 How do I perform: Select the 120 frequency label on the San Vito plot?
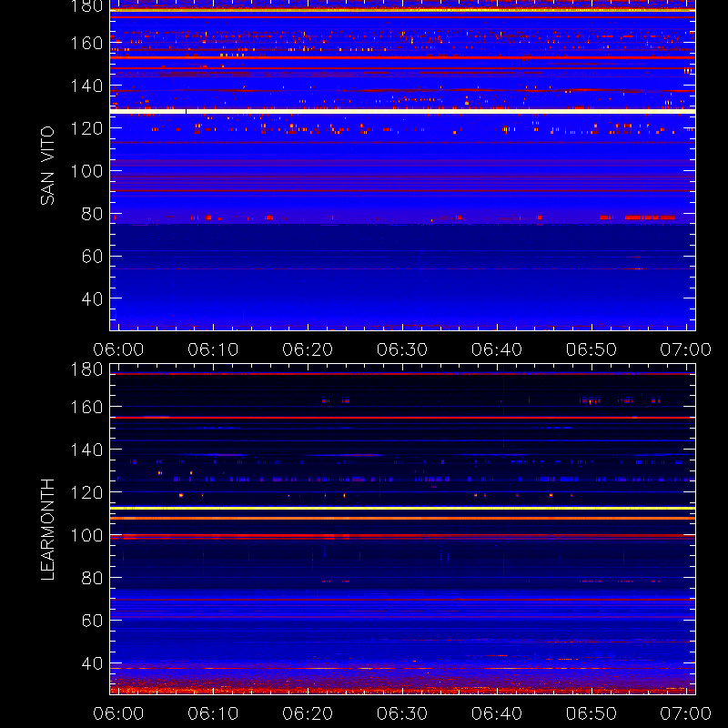pos(86,128)
